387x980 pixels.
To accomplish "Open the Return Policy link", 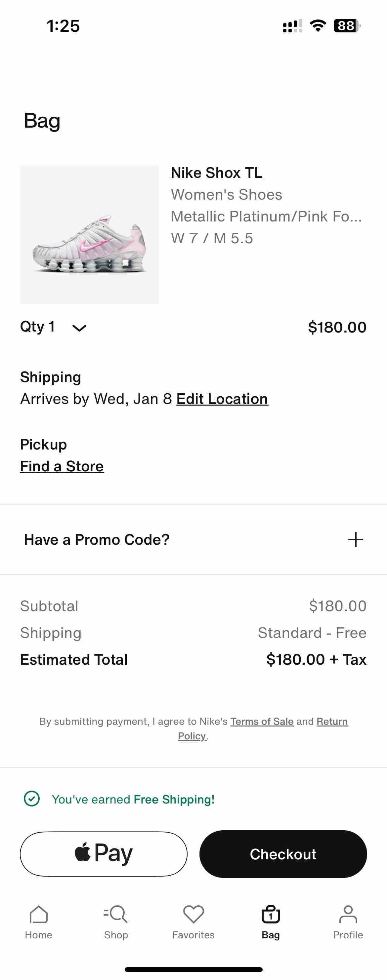I will 263,728.
